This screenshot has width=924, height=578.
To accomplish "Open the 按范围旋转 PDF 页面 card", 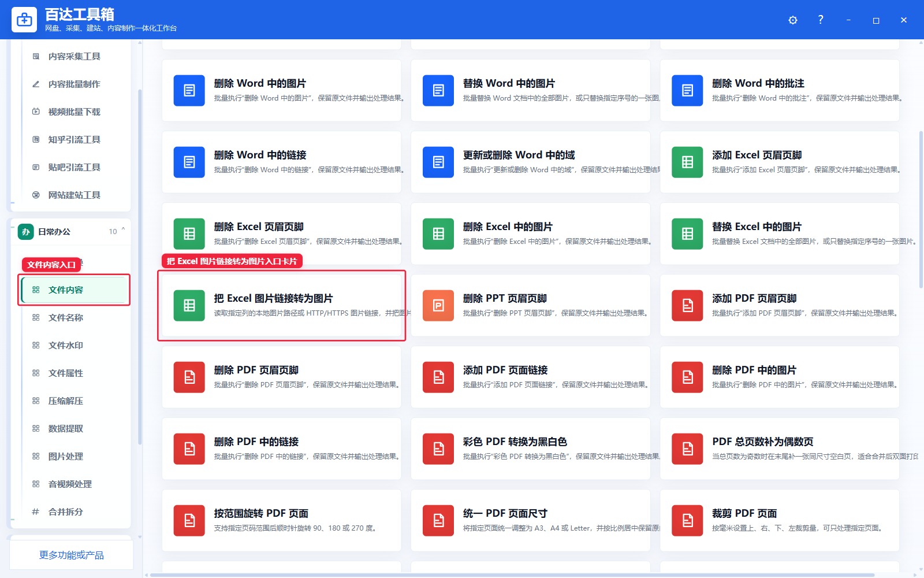I will pyautogui.click(x=282, y=520).
